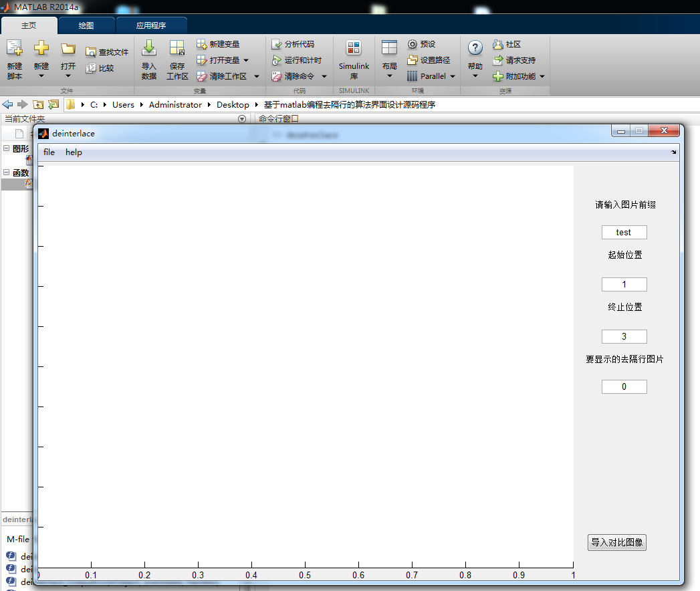Click the yellow plus New (新建) icon
700x591 pixels.
(41, 48)
